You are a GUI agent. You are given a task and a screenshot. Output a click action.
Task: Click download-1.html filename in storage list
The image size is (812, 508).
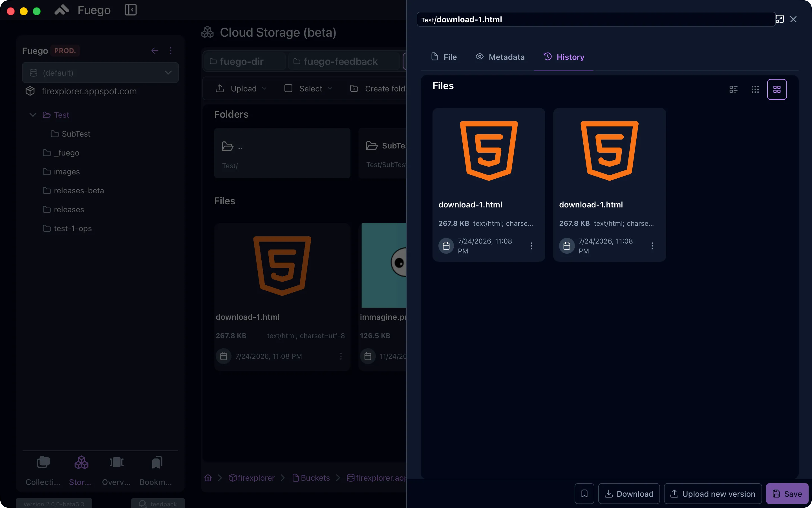[248, 317]
